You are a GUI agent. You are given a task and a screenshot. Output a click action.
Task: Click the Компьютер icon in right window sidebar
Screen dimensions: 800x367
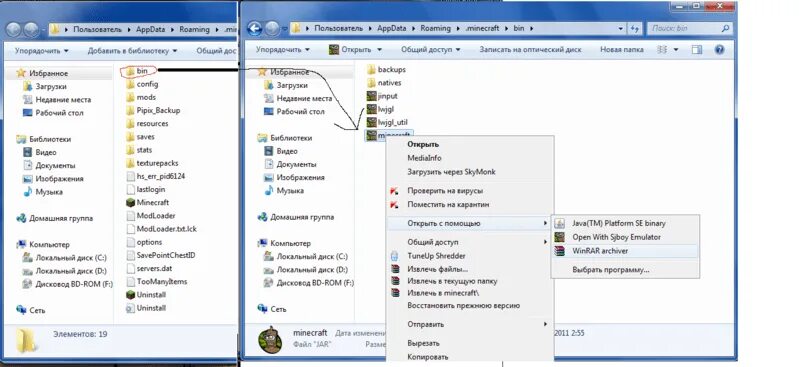tap(262, 243)
